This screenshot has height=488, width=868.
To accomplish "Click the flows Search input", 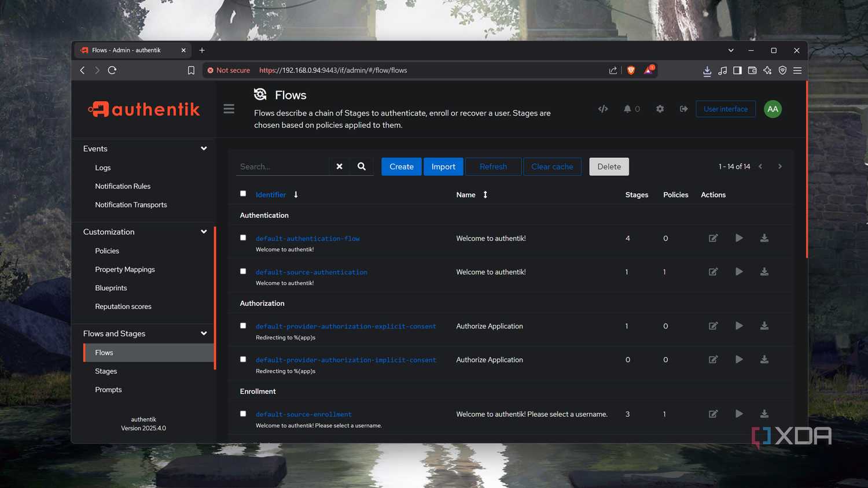I will pyautogui.click(x=282, y=167).
